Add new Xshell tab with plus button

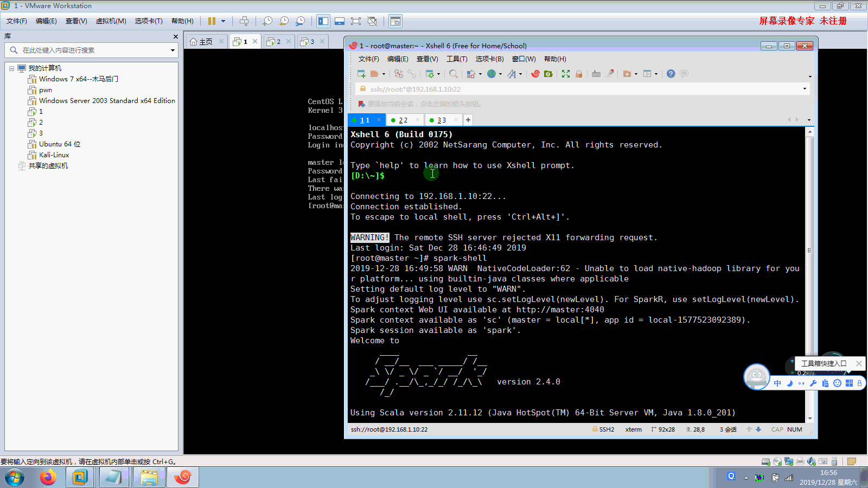[x=468, y=120]
